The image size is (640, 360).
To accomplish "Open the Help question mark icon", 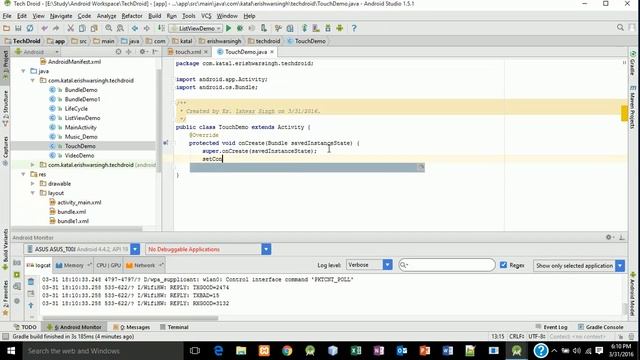I will click(354, 28).
